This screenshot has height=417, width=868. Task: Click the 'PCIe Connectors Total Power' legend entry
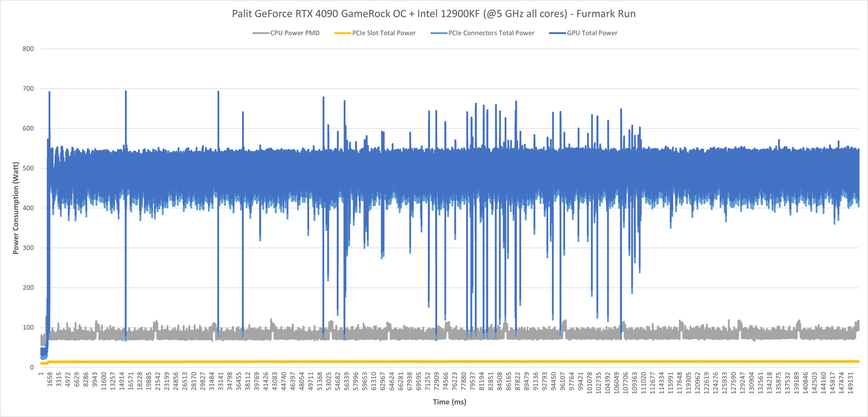(482, 33)
